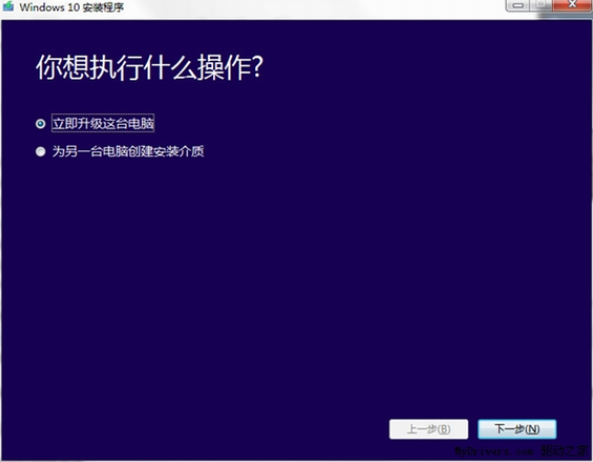This screenshot has height=462, width=593.
Task: Click the 立即升级这台电脑 label text
Action: coord(103,124)
